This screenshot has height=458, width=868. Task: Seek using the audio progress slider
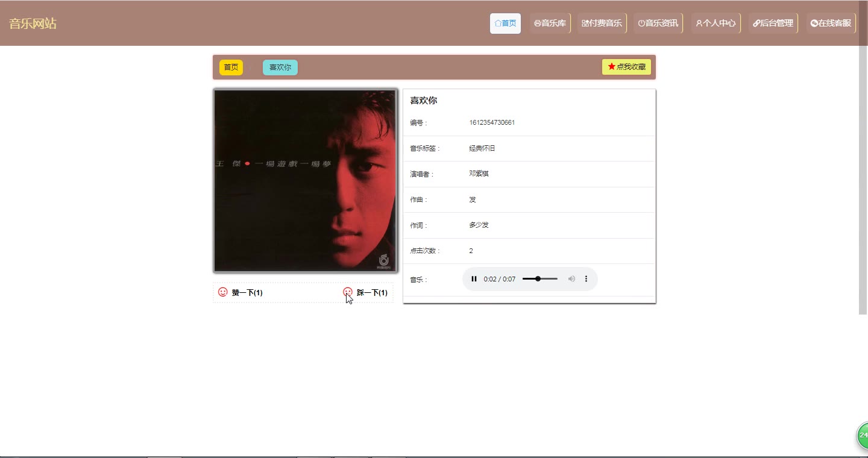point(540,279)
